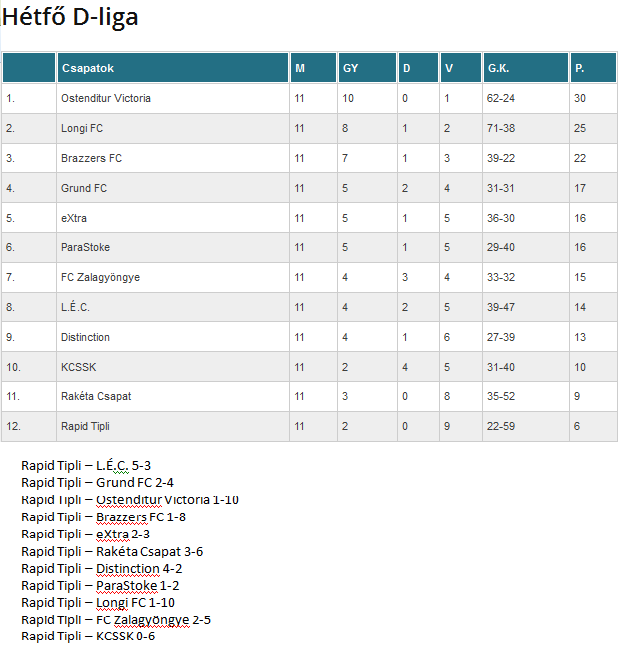The height and width of the screenshot is (655, 619).
Task: Select the KCSSK team table cell
Action: 77,367
